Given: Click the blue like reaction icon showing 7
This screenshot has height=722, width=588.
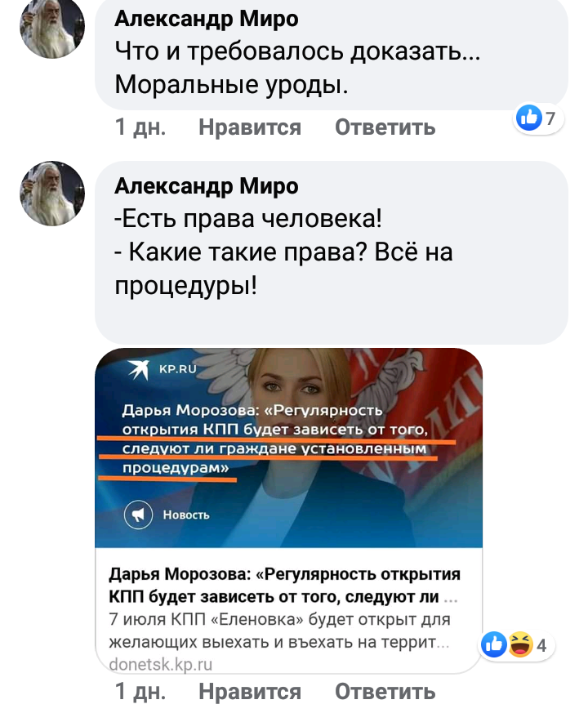Looking at the screenshot, I should click(529, 118).
